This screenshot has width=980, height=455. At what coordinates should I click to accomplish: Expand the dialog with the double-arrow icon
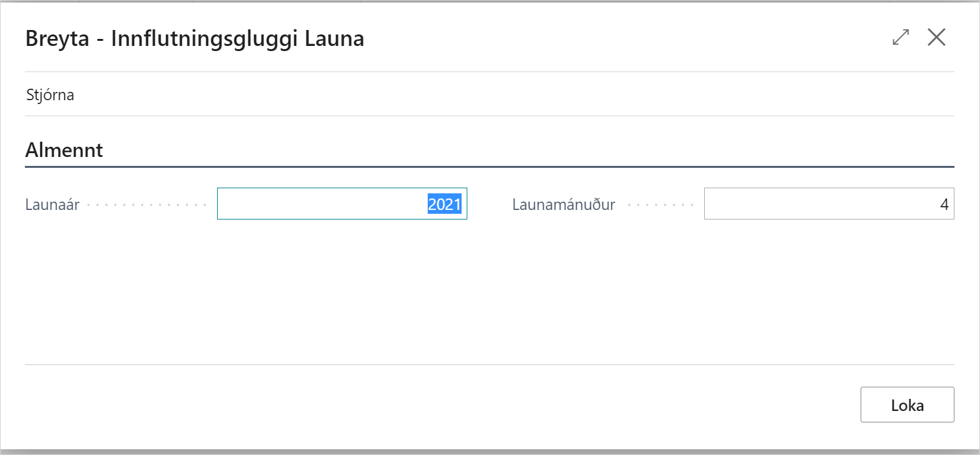pyautogui.click(x=900, y=38)
